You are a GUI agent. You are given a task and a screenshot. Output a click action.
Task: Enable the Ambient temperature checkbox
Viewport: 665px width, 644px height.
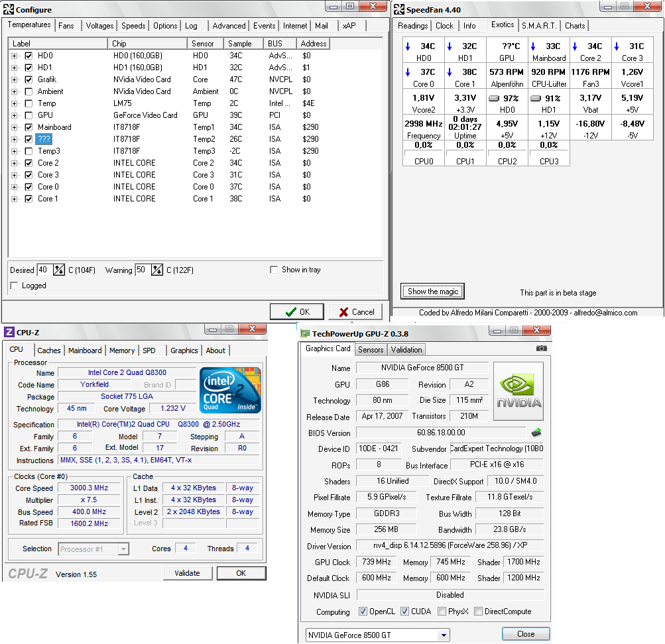click(29, 91)
